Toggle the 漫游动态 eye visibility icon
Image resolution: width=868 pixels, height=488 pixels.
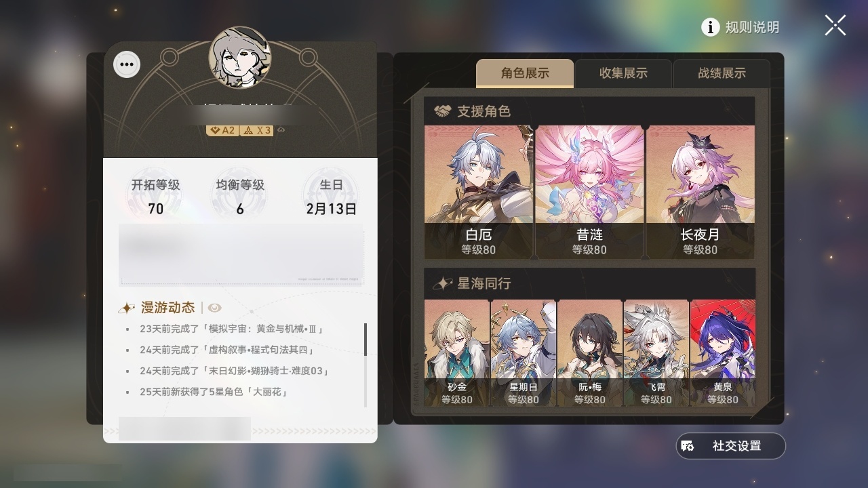(x=215, y=308)
